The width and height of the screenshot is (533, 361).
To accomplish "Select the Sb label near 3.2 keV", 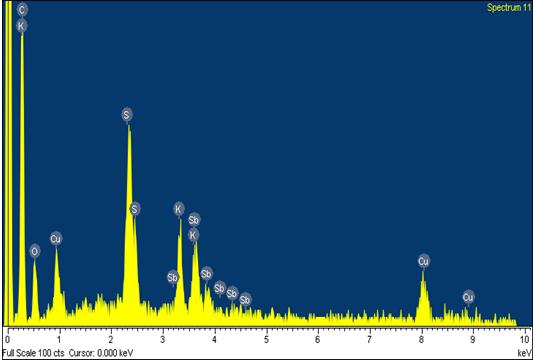I will click(173, 277).
